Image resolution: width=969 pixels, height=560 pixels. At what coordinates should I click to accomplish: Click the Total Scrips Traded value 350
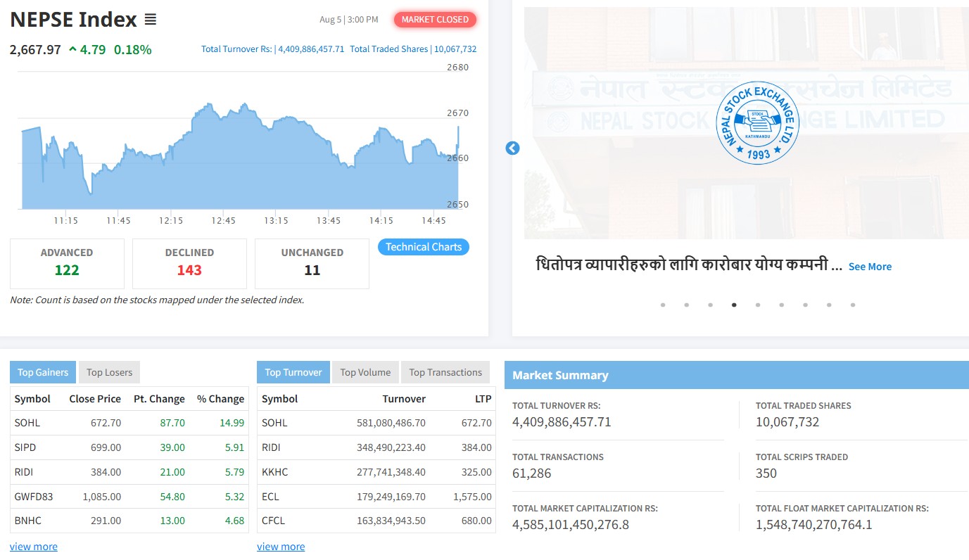(x=766, y=473)
